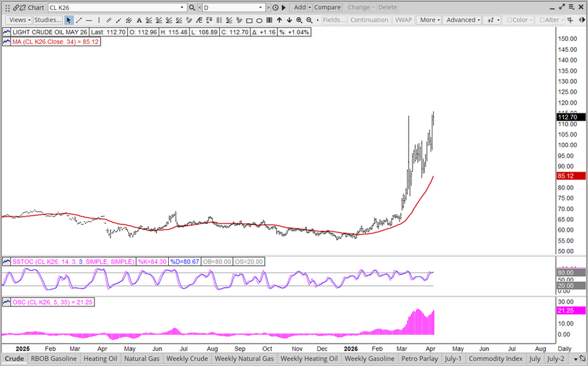This screenshot has width=588, height=366.
Task: Click the crosshair cursor icon on toolbar right
Action: 570,20
